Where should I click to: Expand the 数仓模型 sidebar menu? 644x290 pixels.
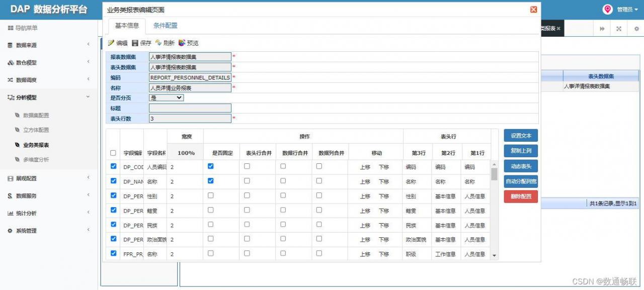tap(88, 62)
